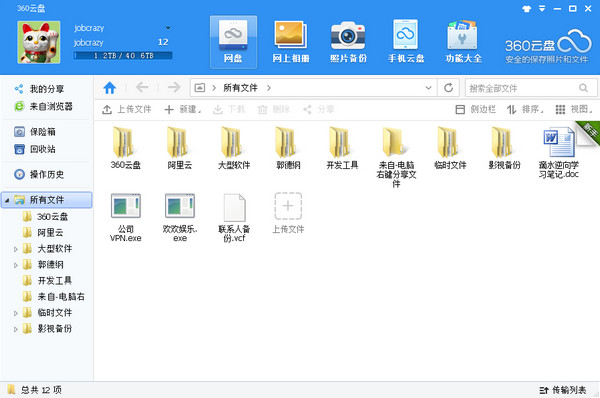600x398 pixels.
Task: Expand 影视备份 in the sidebar tree
Action: pyautogui.click(x=16, y=329)
